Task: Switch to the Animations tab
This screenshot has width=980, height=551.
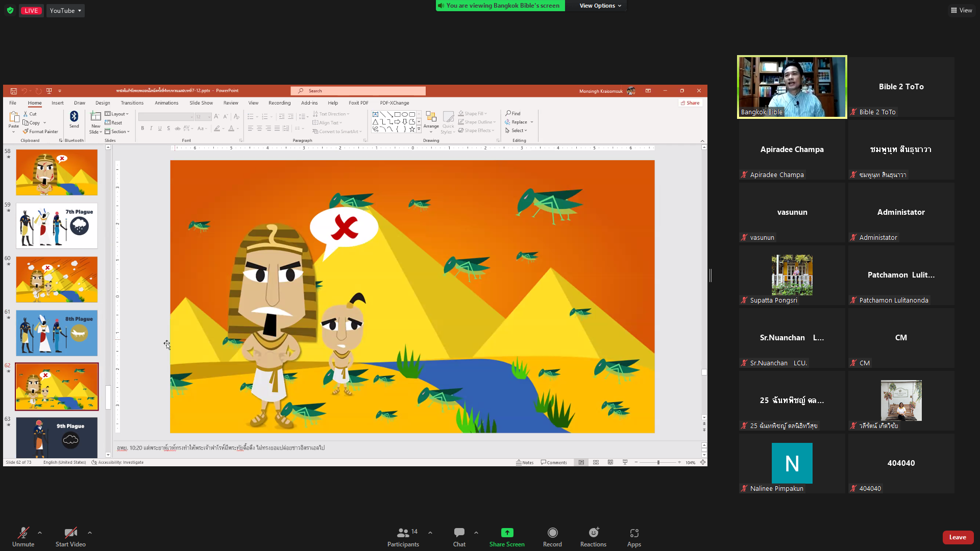Action: 166,103
